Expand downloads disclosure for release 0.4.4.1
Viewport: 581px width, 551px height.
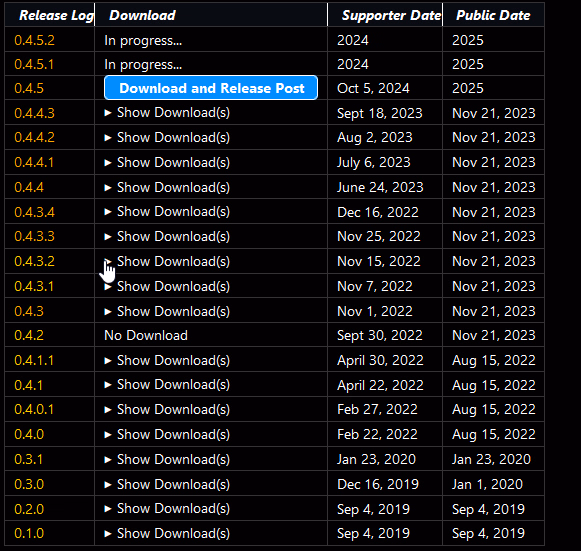[x=167, y=162]
